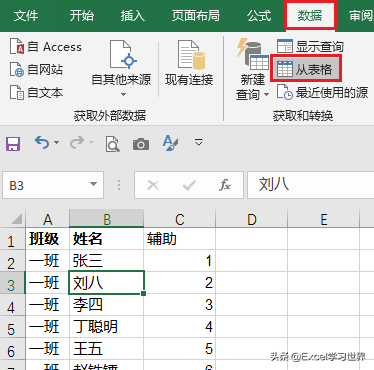Select row 5 header
374x370 pixels.
tap(13, 327)
